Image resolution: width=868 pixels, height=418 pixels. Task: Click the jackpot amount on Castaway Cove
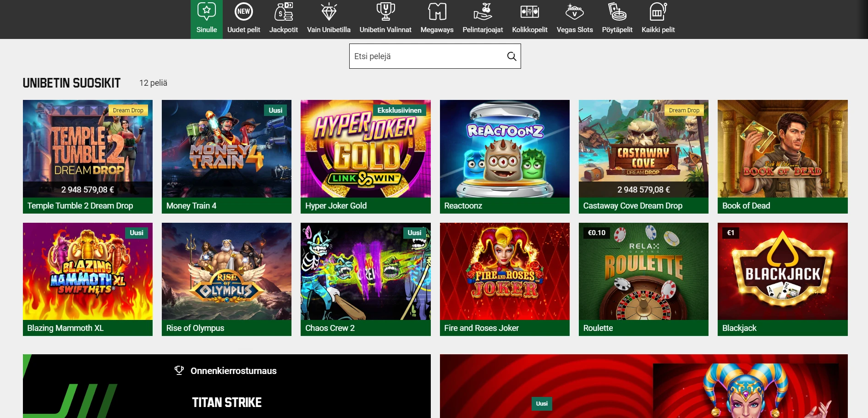pos(643,190)
